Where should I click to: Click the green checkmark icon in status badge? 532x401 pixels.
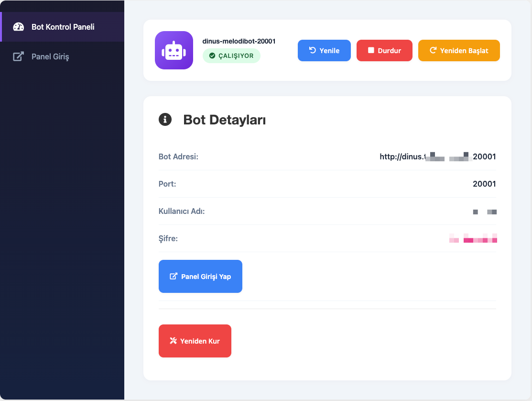tap(212, 56)
